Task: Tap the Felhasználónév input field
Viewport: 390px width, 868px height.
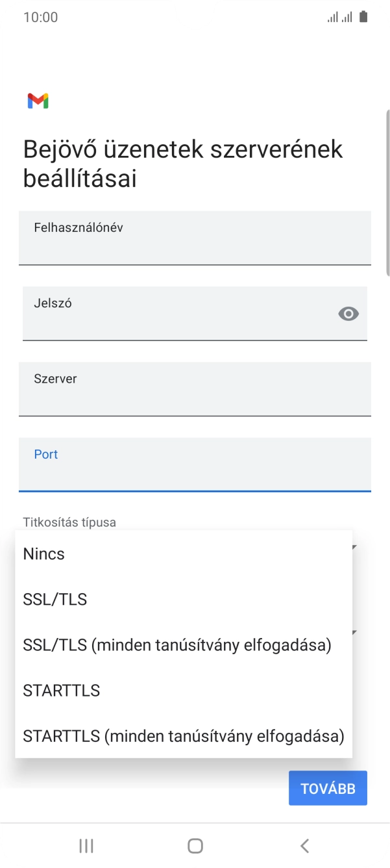Action: pyautogui.click(x=195, y=238)
